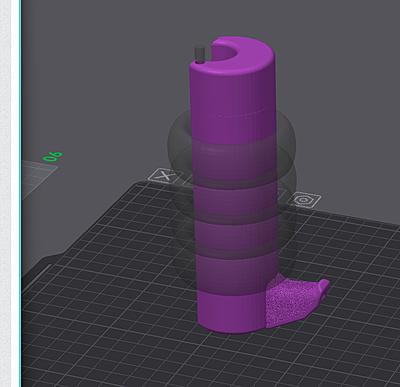Open plate settings via the hexagon icon

pos(304,200)
